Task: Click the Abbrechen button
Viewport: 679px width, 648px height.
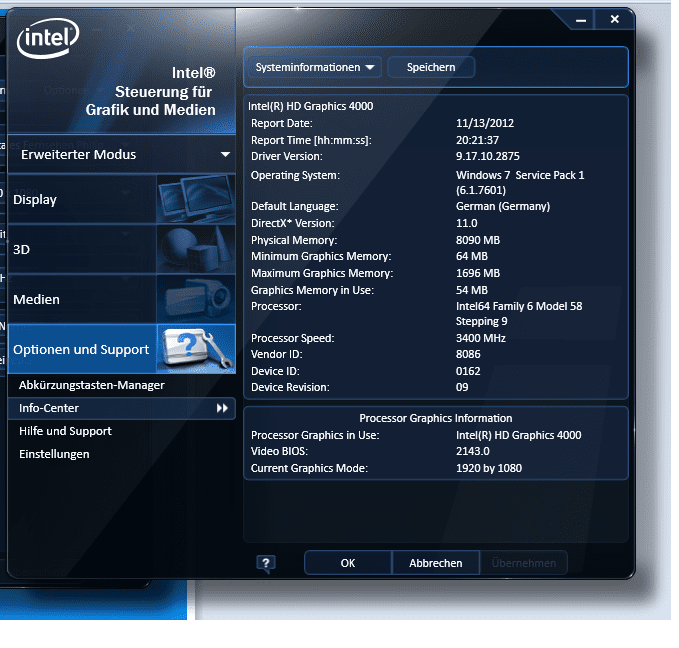Action: (x=436, y=563)
